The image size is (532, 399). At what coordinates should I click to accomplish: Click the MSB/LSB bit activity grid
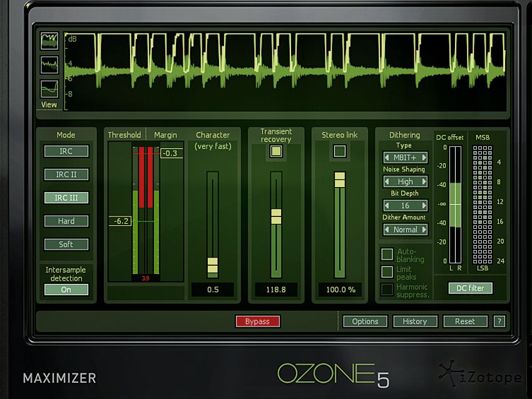[483, 205]
